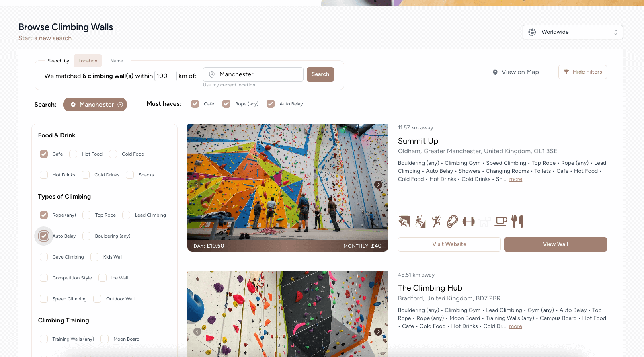644x357 pixels.
Task: Switch search mode to Name tab
Action: tap(117, 61)
